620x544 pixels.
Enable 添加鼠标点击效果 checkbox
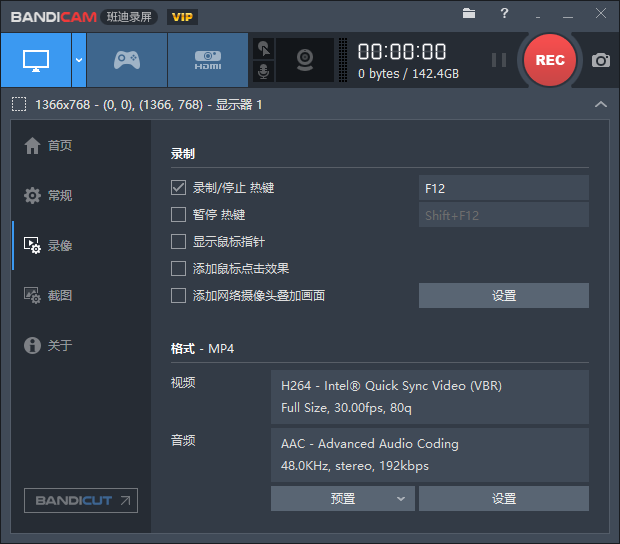178,268
